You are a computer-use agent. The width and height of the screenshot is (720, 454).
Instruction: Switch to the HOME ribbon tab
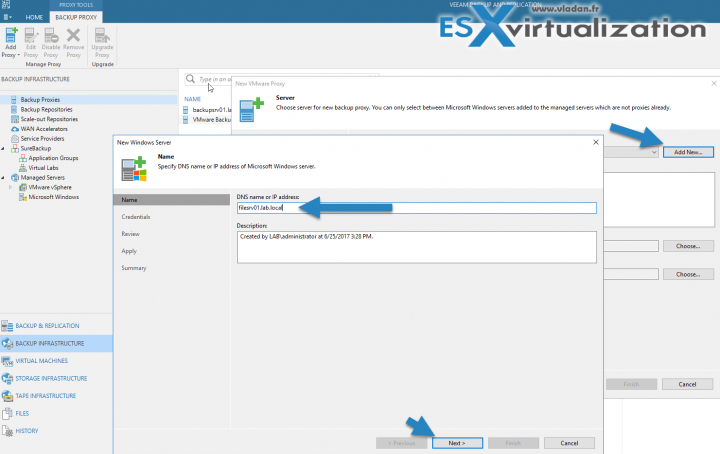pos(33,18)
